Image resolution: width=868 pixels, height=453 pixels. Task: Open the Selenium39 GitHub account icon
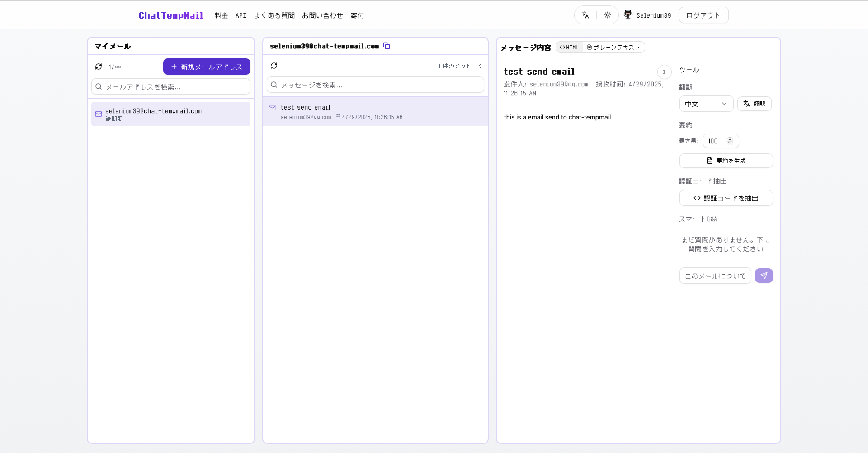point(627,14)
